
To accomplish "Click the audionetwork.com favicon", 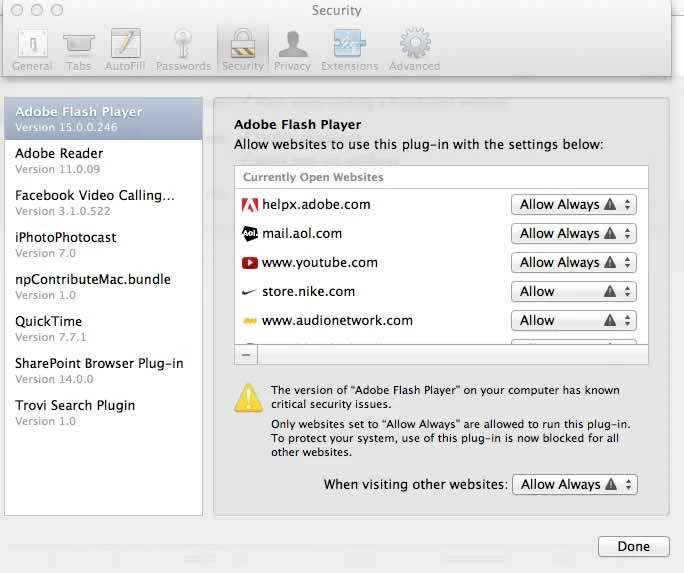I will (250, 321).
